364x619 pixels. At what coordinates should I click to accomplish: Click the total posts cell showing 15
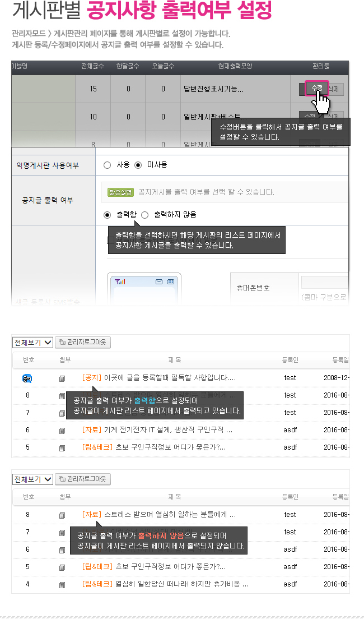(93, 89)
